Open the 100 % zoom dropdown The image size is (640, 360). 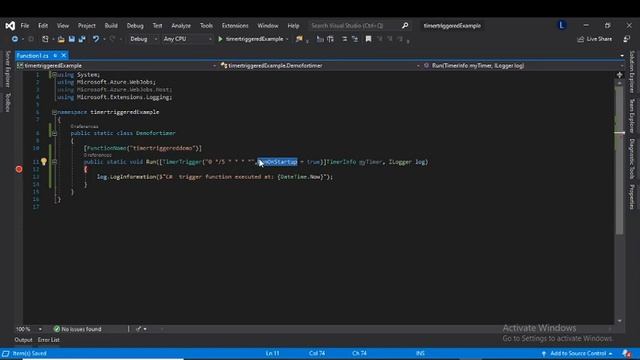(40, 329)
